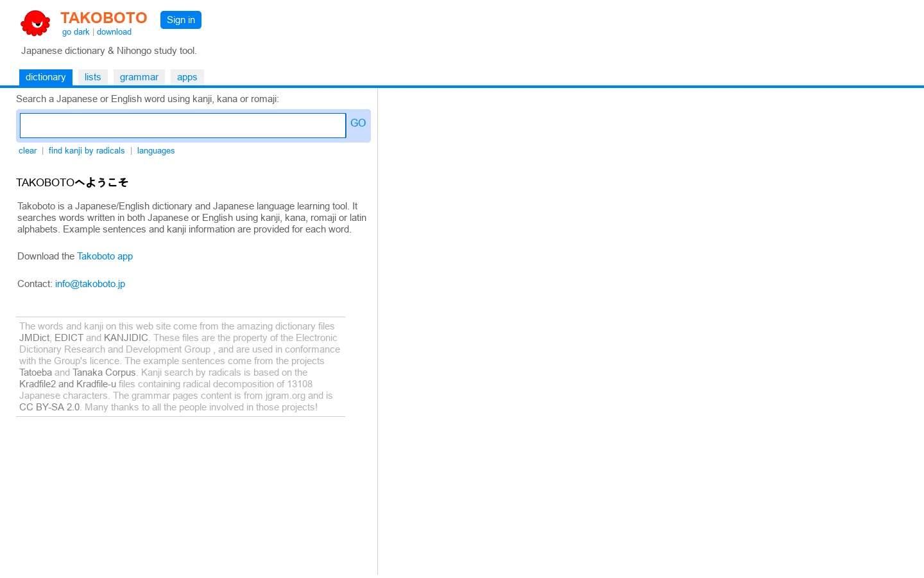Open the CC BY-SA 2.0 licence link
This screenshot has width=924, height=578.
point(49,407)
